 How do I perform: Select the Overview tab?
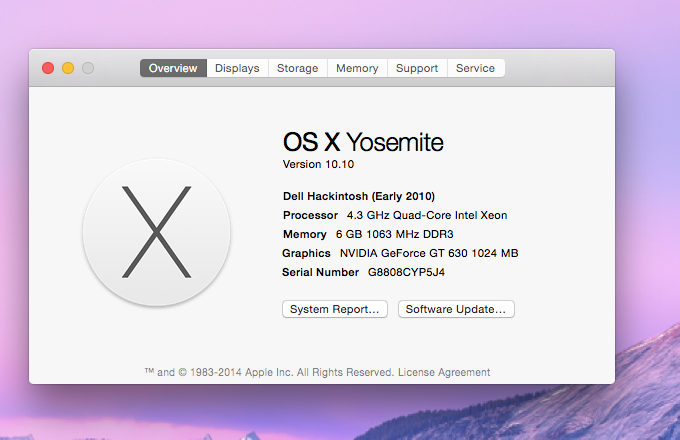point(173,68)
